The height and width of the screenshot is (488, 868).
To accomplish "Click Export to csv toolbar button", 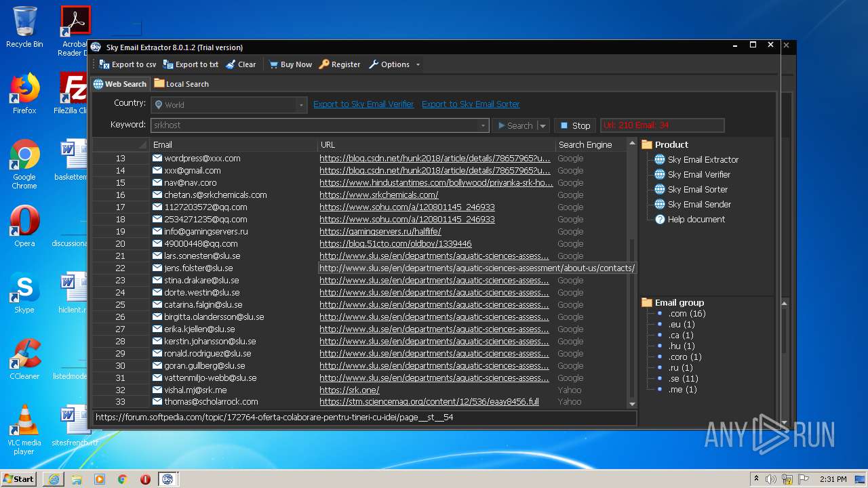I will pyautogui.click(x=127, y=64).
